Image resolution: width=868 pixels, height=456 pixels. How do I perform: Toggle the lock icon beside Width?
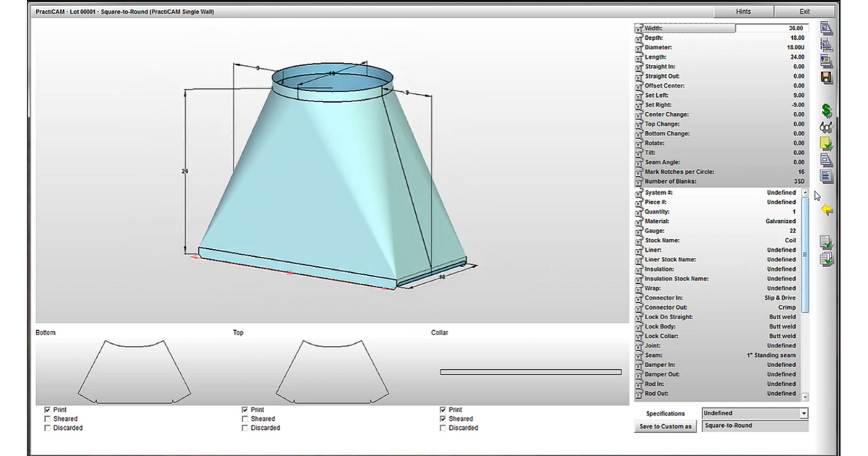point(639,29)
